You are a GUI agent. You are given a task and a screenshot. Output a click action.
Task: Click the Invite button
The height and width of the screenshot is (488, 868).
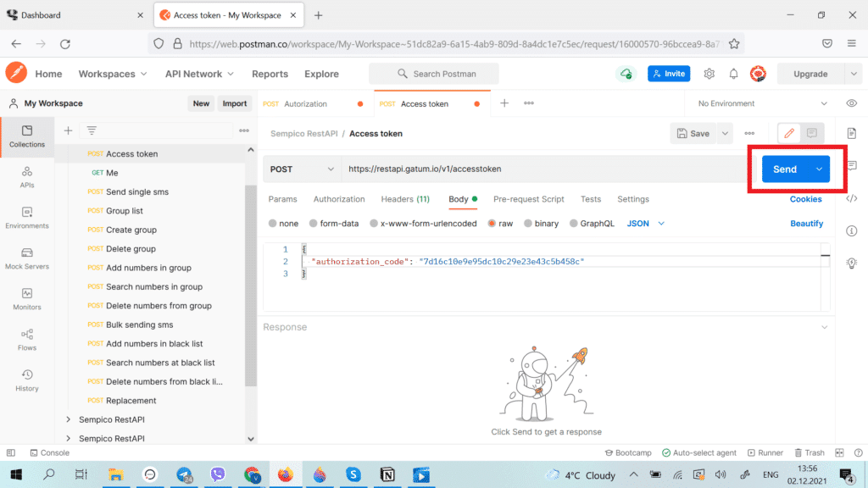pos(669,74)
